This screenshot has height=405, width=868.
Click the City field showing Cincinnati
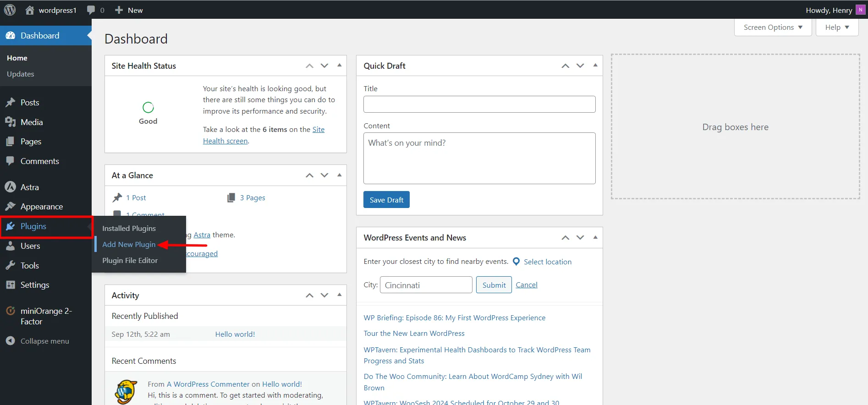pyautogui.click(x=426, y=285)
